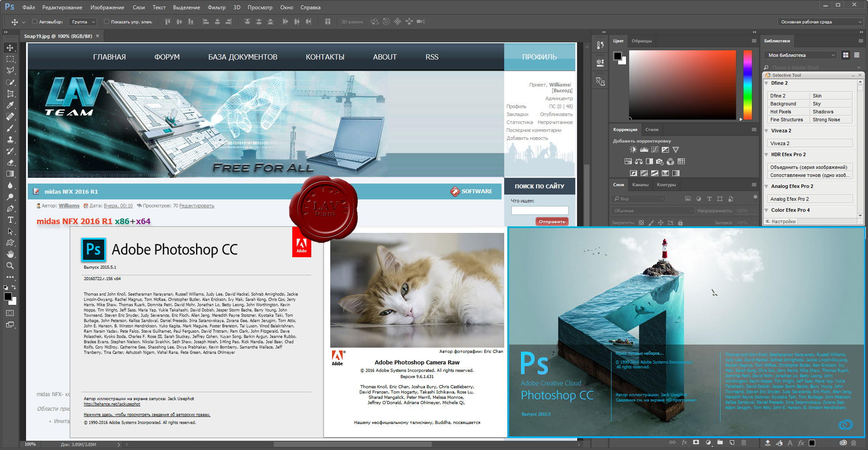Collapse the Dfine 2 section
Viewport: 868px width, 450px height.
pos(767,83)
